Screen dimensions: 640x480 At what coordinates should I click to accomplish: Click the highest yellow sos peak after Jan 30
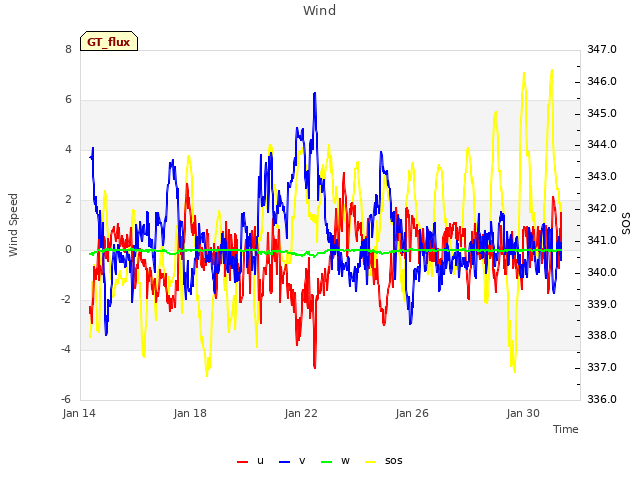pos(552,70)
